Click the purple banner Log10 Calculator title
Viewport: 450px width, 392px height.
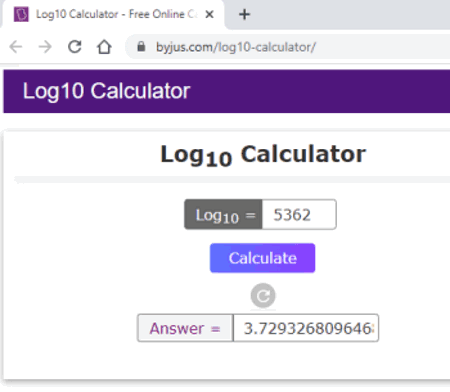(x=106, y=91)
